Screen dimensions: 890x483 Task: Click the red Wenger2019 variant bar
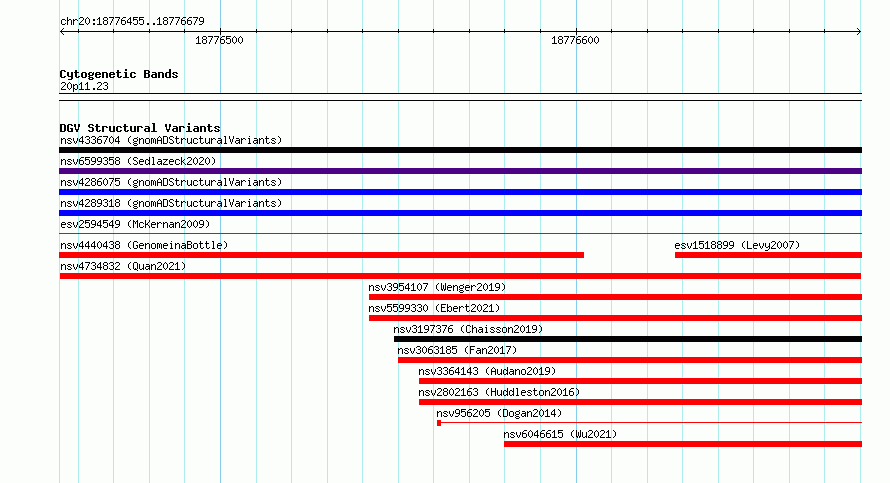click(615, 297)
